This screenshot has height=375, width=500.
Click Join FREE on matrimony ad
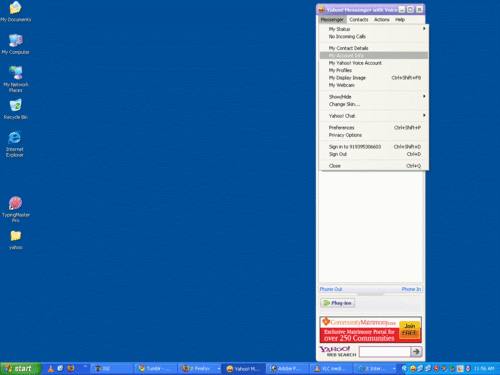coord(410,330)
